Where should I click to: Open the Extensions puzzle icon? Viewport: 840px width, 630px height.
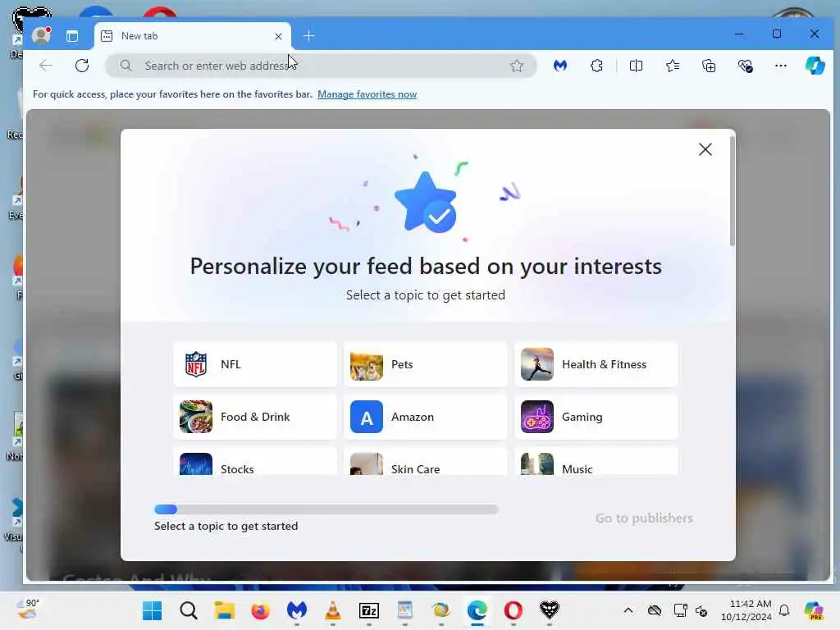[596, 66]
